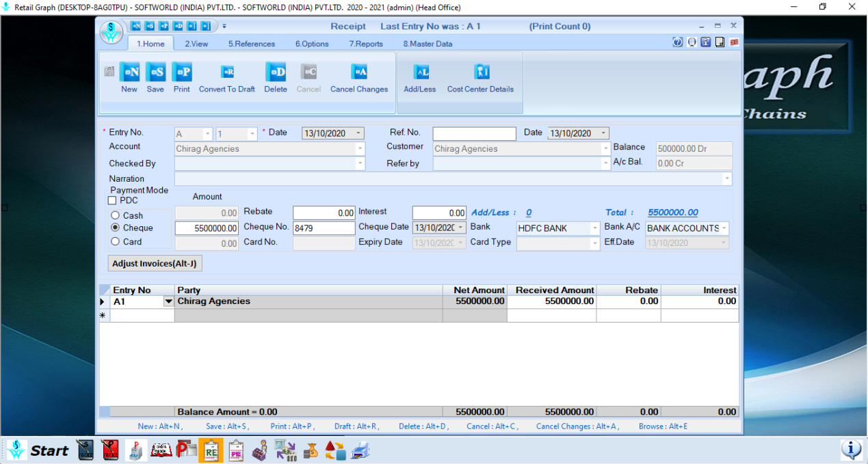Click the red exit icon at ribbon right
868x464 pixels.
tap(734, 42)
